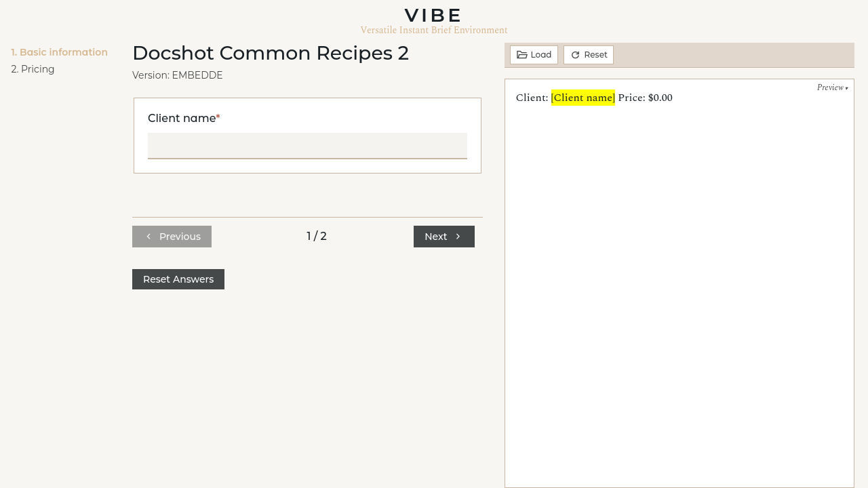Click the Price: $0.00 text in the preview
Screen dimensions: 868x488
click(x=645, y=98)
